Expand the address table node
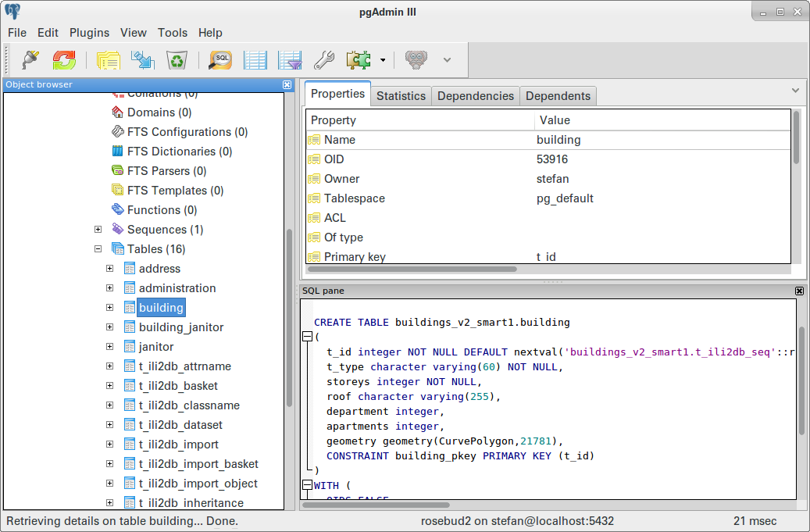Image resolution: width=810 pixels, height=532 pixels. click(x=109, y=269)
